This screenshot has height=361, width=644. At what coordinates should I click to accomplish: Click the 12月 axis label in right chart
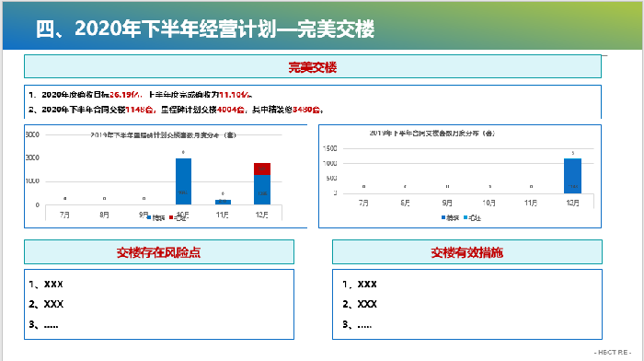(572, 203)
